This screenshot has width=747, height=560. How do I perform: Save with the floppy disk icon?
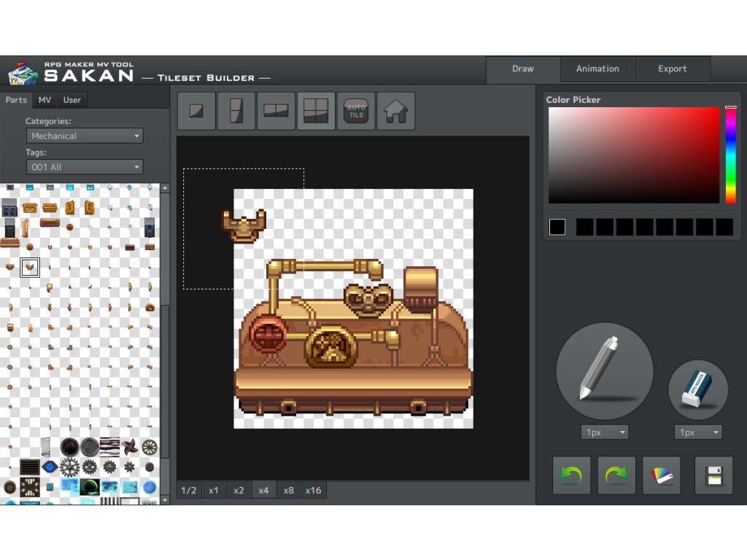pyautogui.click(x=713, y=475)
